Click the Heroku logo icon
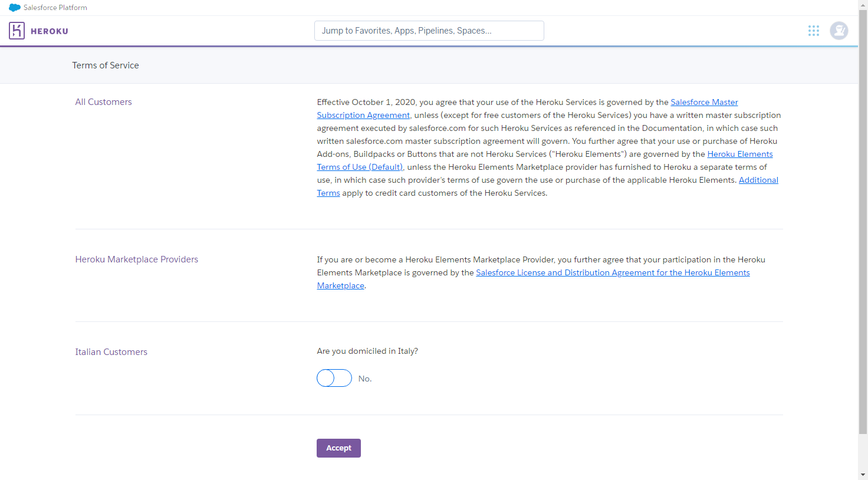The image size is (868, 480). [x=17, y=31]
